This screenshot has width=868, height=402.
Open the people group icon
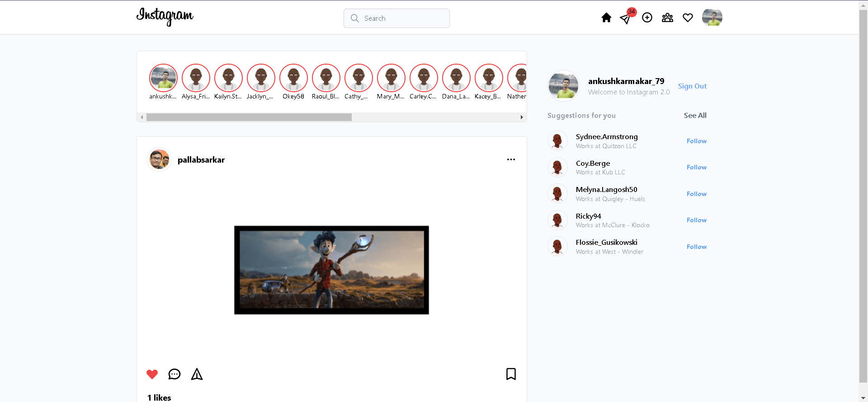pos(667,18)
